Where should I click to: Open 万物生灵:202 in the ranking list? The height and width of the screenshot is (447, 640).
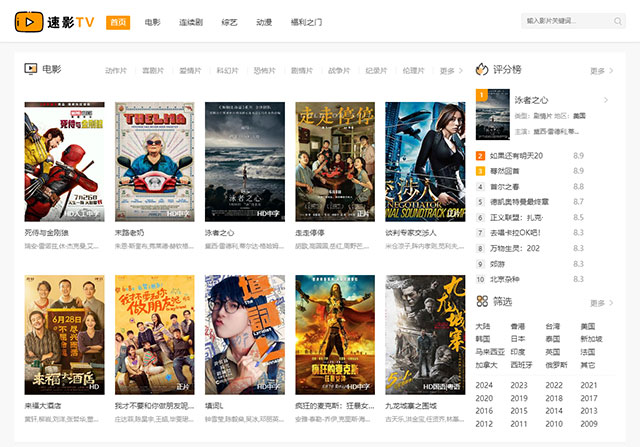pos(515,248)
